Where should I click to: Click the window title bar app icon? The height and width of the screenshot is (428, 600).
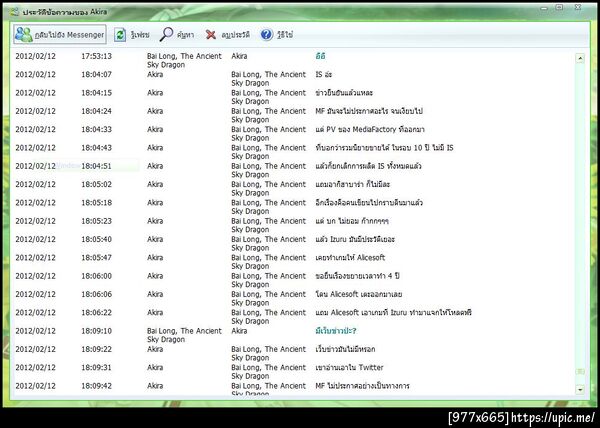click(15, 12)
